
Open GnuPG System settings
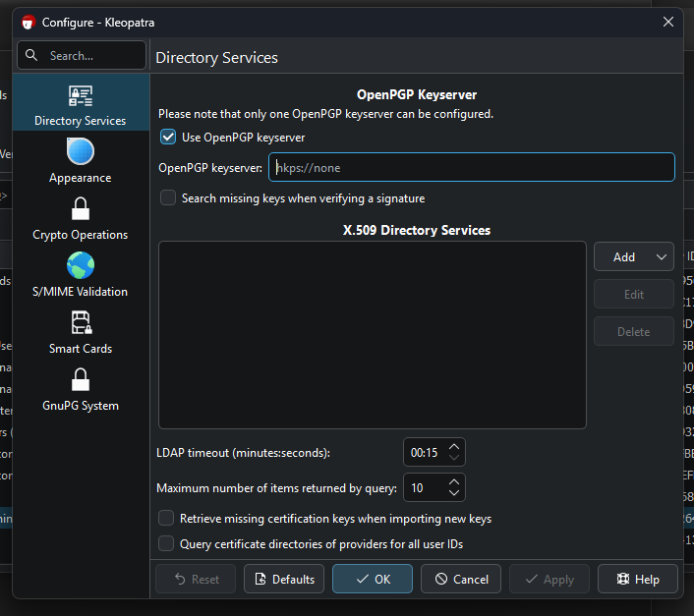tap(80, 389)
